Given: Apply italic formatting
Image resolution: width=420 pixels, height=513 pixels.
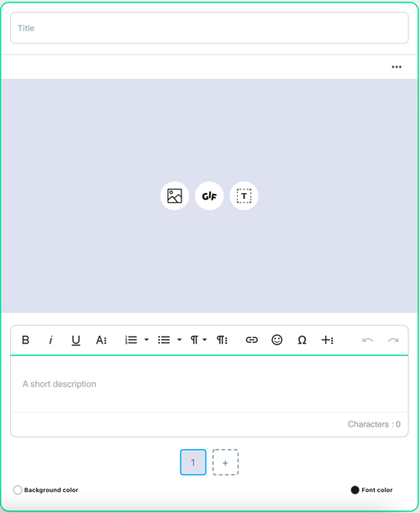Looking at the screenshot, I should pos(50,340).
